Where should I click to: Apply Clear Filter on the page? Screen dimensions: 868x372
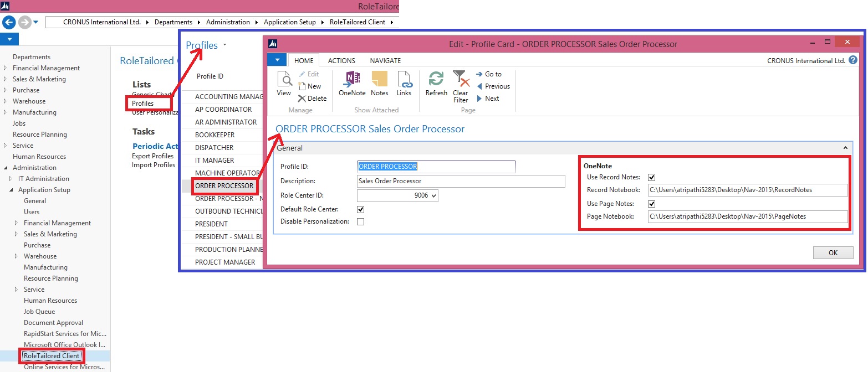tap(460, 83)
